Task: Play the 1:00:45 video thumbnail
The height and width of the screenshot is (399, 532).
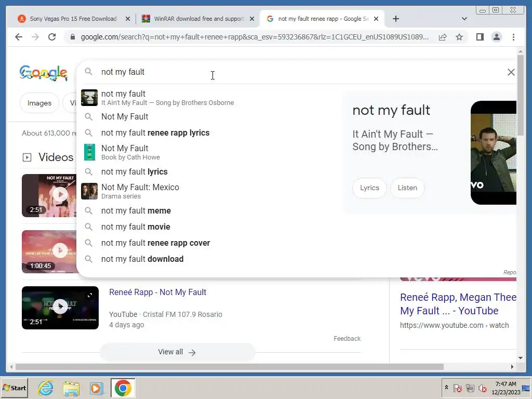Action: tap(49, 251)
